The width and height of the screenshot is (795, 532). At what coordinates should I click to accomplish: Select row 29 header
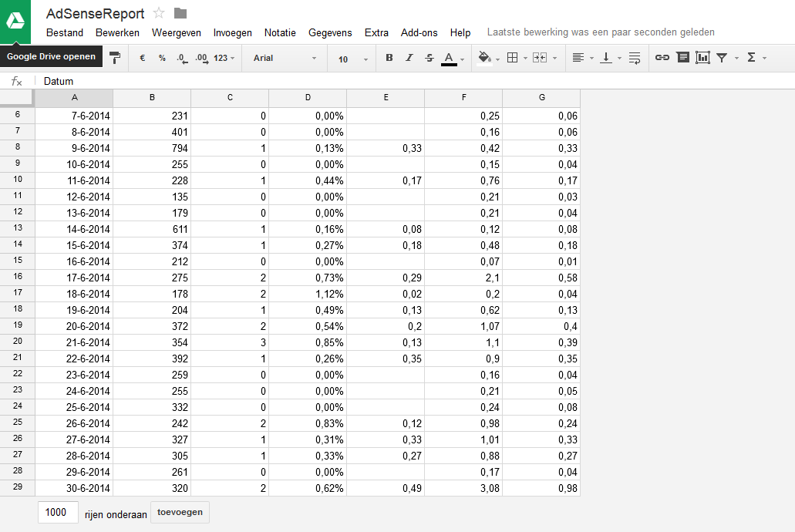(x=17, y=487)
